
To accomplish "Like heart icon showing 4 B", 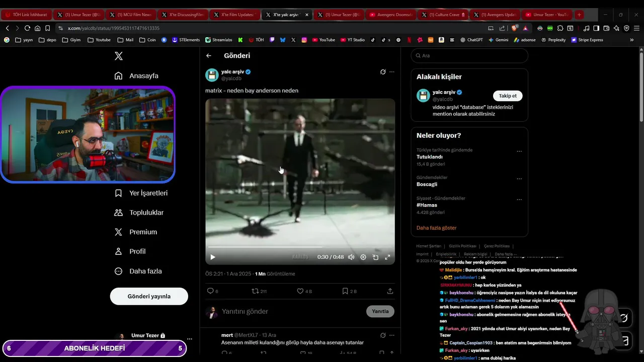I will click(300, 291).
